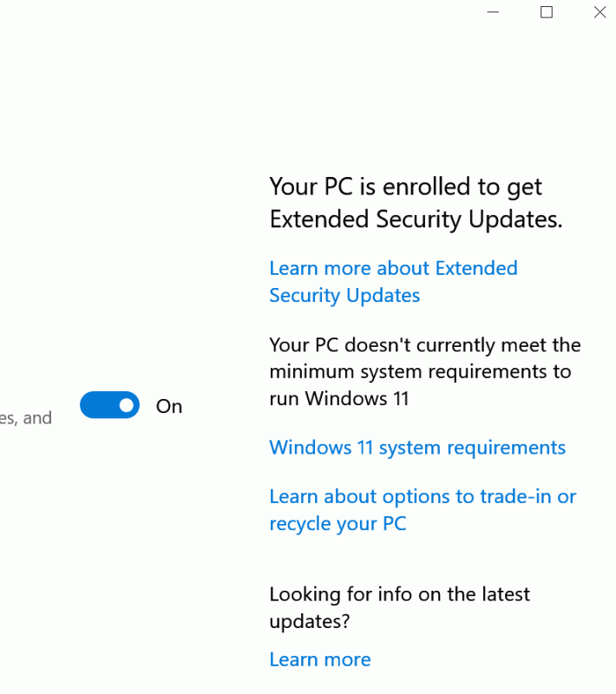This screenshot has width=616, height=694.
Task: Open the trade-in or recycle options link
Action: point(423,497)
